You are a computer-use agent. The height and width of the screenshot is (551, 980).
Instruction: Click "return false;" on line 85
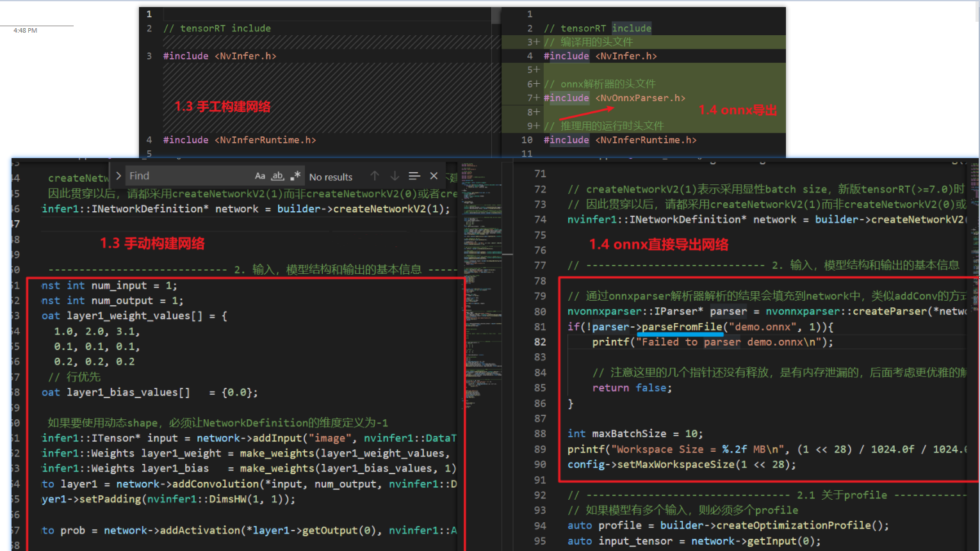pyautogui.click(x=632, y=388)
